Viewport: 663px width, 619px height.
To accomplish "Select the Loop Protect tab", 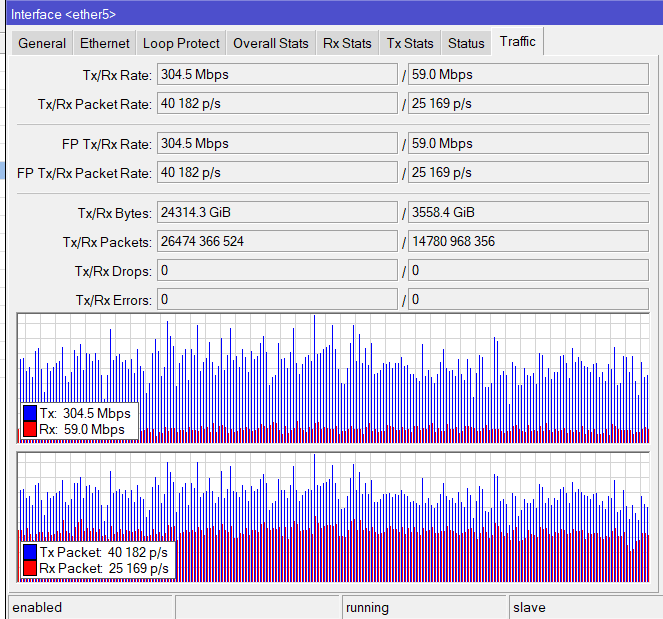I will (181, 43).
